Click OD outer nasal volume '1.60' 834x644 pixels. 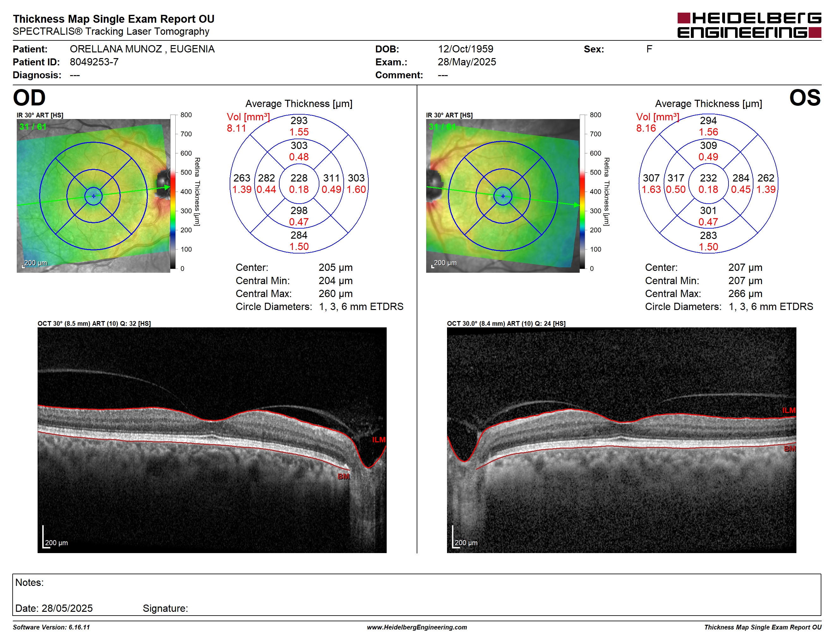coord(356,189)
